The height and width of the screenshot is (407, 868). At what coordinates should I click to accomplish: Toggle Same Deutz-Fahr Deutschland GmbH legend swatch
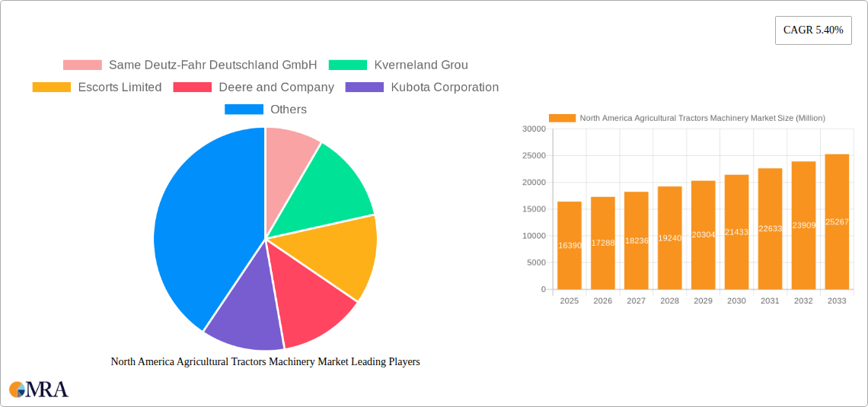pyautogui.click(x=82, y=65)
